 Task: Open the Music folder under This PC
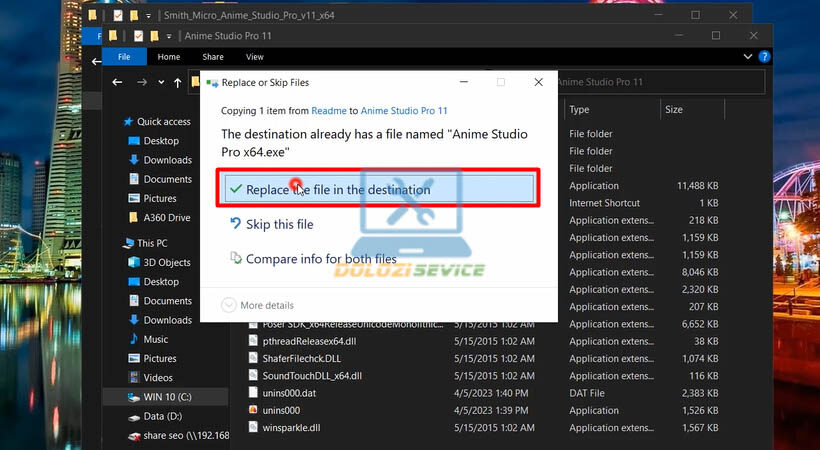tap(155, 339)
